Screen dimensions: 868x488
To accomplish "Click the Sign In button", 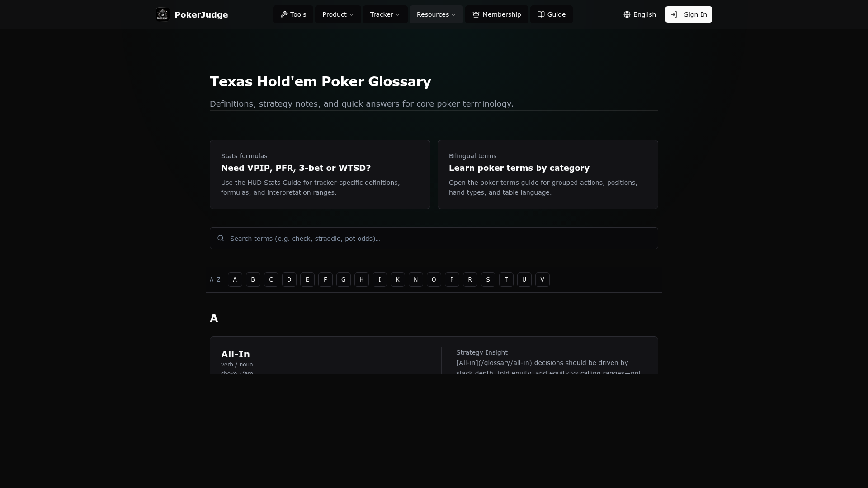I will point(689,14).
